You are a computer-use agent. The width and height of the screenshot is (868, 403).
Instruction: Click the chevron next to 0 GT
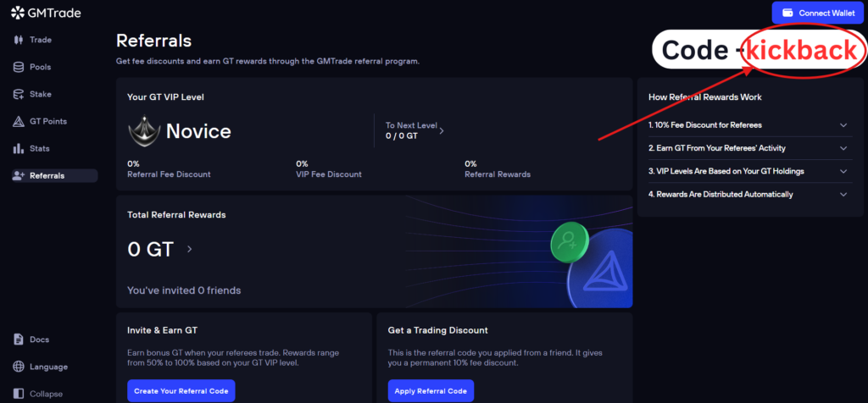click(189, 249)
